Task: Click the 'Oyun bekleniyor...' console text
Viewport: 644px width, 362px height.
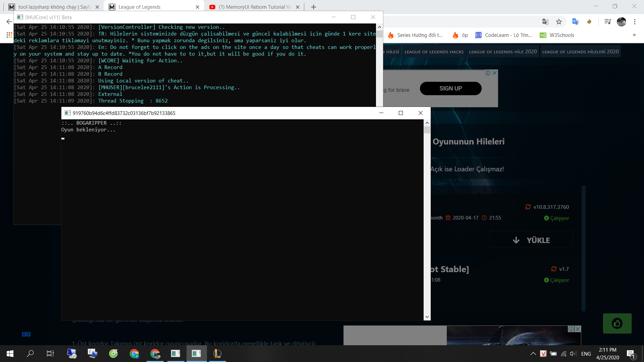Action: [88, 130]
